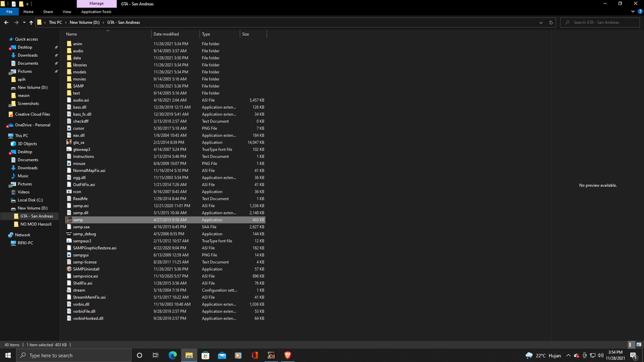Select the cursor PNG file icon

[69, 128]
